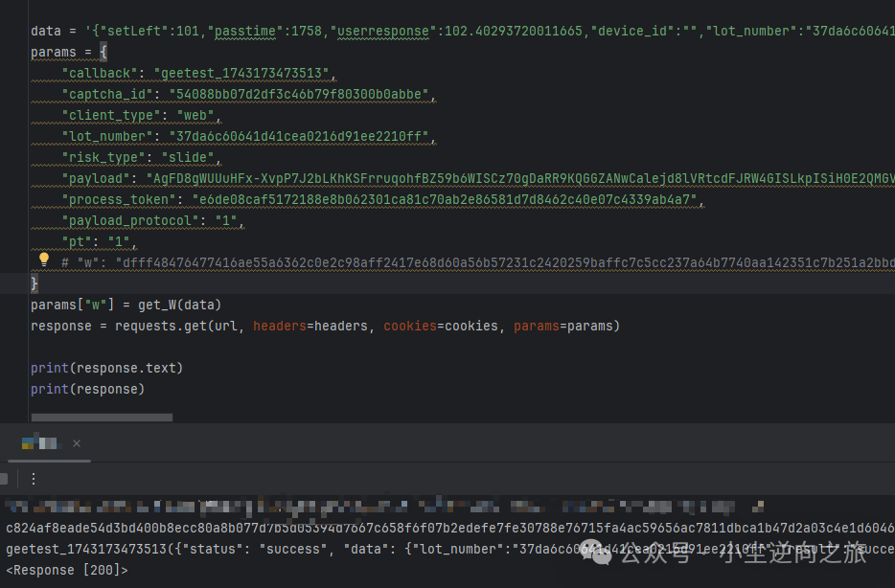Image resolution: width=895 pixels, height=588 pixels.
Task: Click the "web" value string
Action: [195, 115]
